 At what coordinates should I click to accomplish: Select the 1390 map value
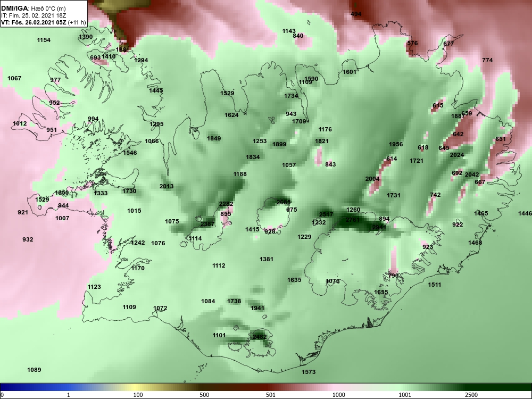coord(86,37)
